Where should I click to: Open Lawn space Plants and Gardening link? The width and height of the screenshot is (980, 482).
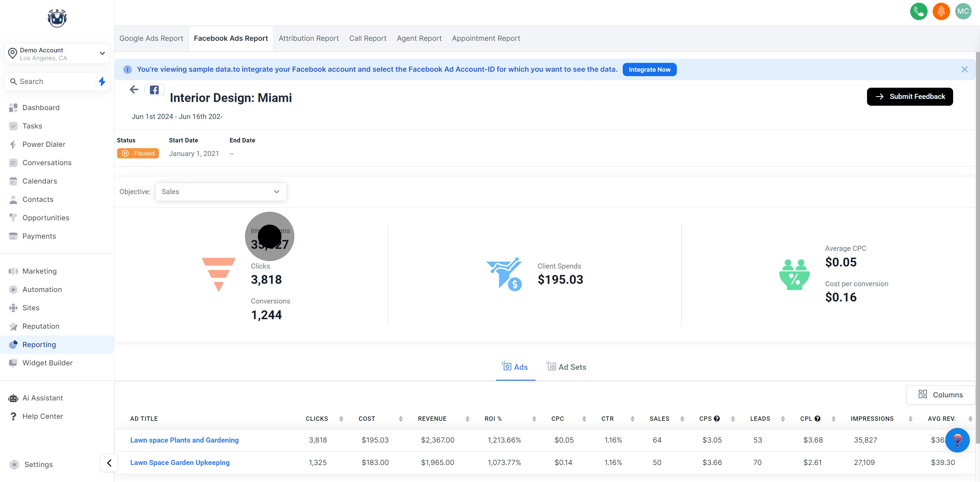[184, 440]
